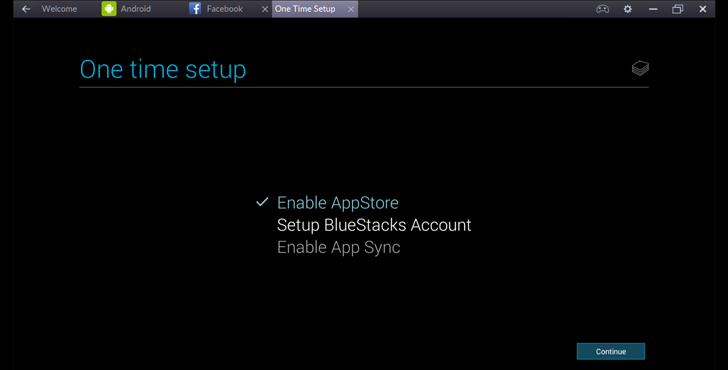Close the BlueStacks window

coord(703,9)
